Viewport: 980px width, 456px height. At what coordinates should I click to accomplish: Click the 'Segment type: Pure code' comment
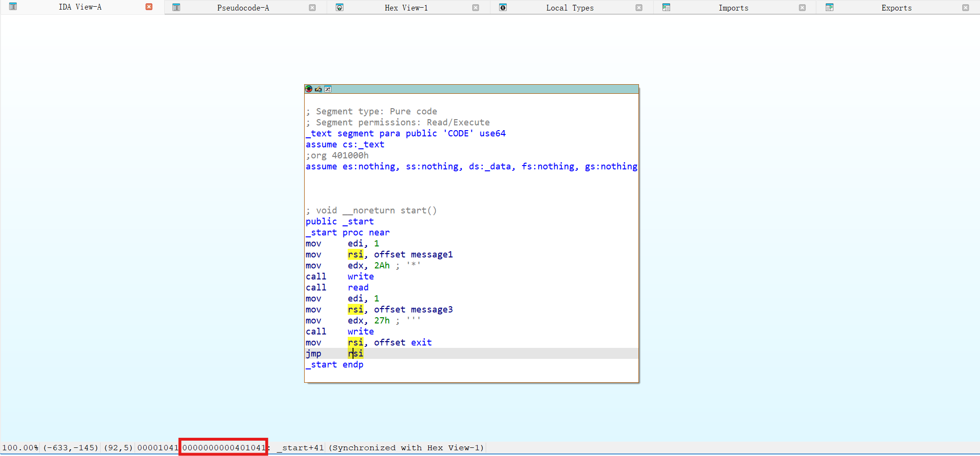click(x=372, y=111)
